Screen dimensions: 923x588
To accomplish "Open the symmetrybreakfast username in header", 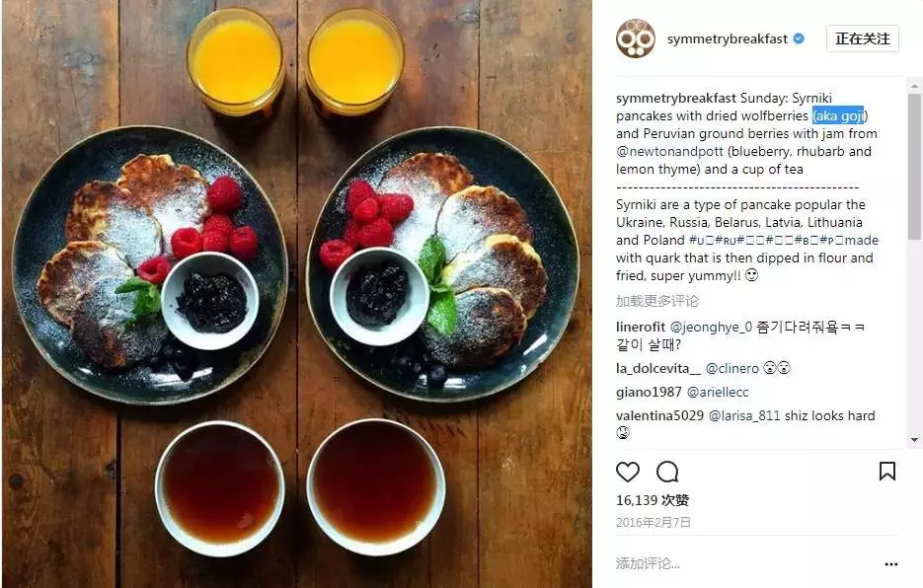I will (727, 38).
